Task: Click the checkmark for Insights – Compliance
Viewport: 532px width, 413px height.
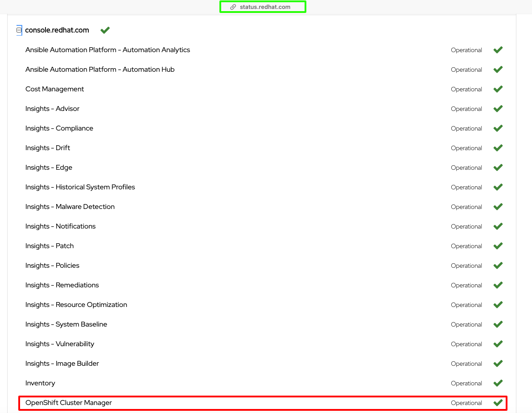Action: click(498, 128)
